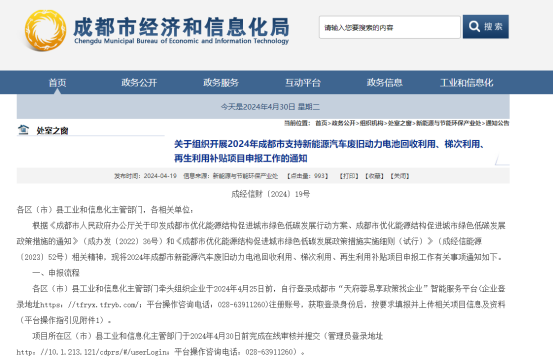Click the 点击量 993 view count
554x361 pixels.
(307, 176)
